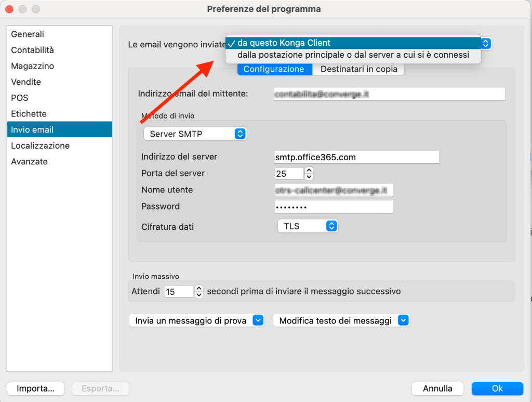This screenshot has height=402, width=532.
Task: Click the Annulla button
Action: (437, 388)
